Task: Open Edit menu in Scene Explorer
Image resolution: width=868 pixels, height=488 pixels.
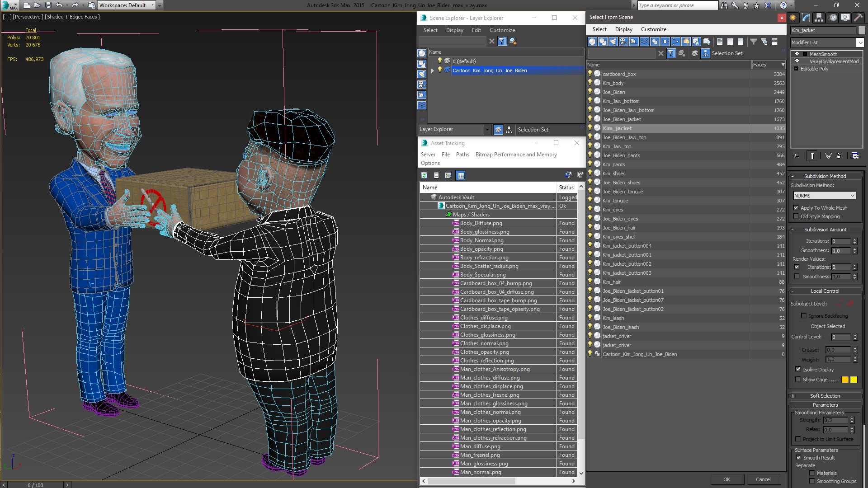Action: [476, 30]
